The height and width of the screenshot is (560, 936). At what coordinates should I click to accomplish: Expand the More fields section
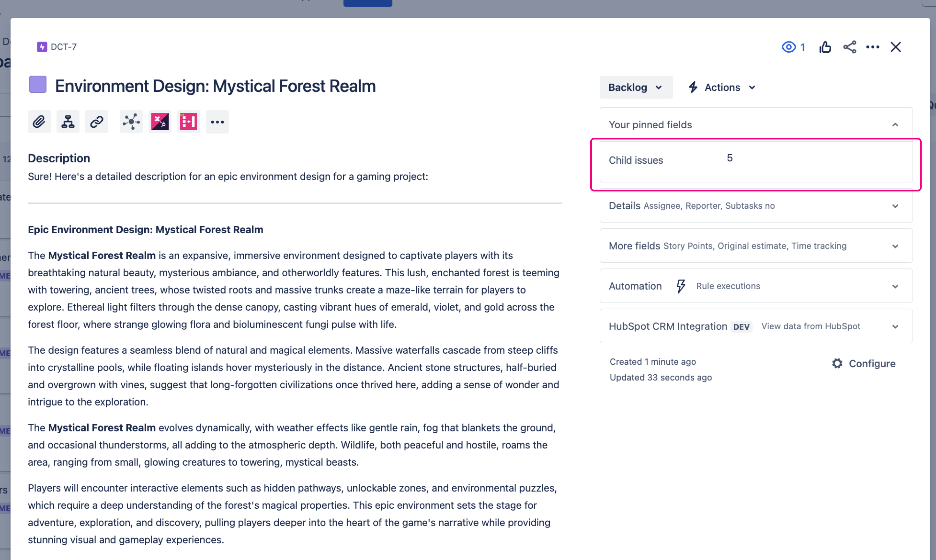894,246
